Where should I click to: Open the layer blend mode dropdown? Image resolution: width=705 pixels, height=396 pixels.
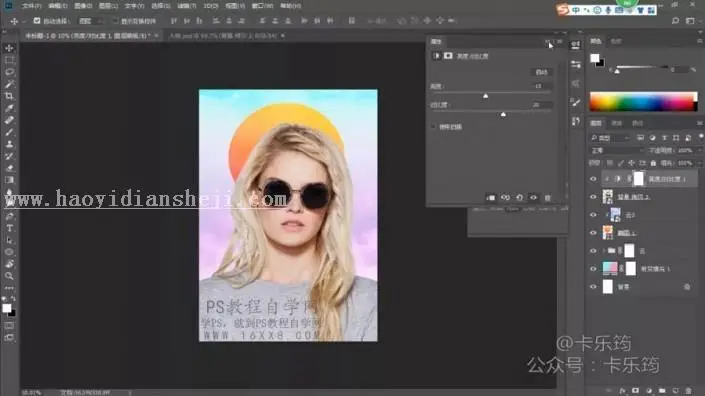tap(616, 151)
